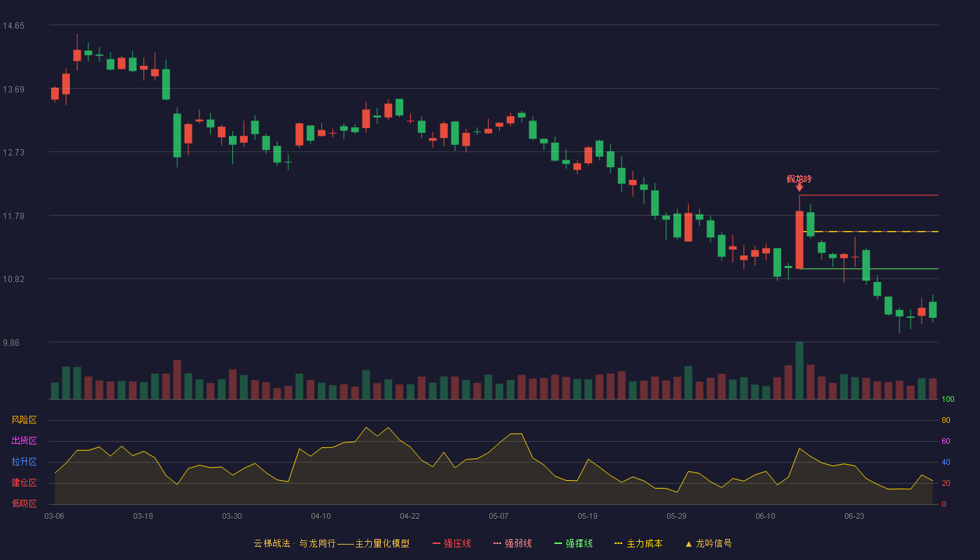
Task: Click the red arrow under 假龙吟
Action: (799, 188)
